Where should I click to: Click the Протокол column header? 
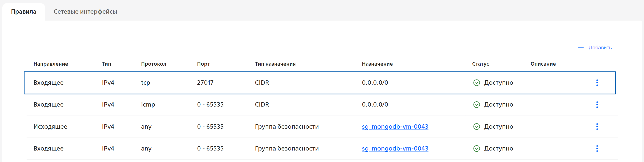click(153, 64)
